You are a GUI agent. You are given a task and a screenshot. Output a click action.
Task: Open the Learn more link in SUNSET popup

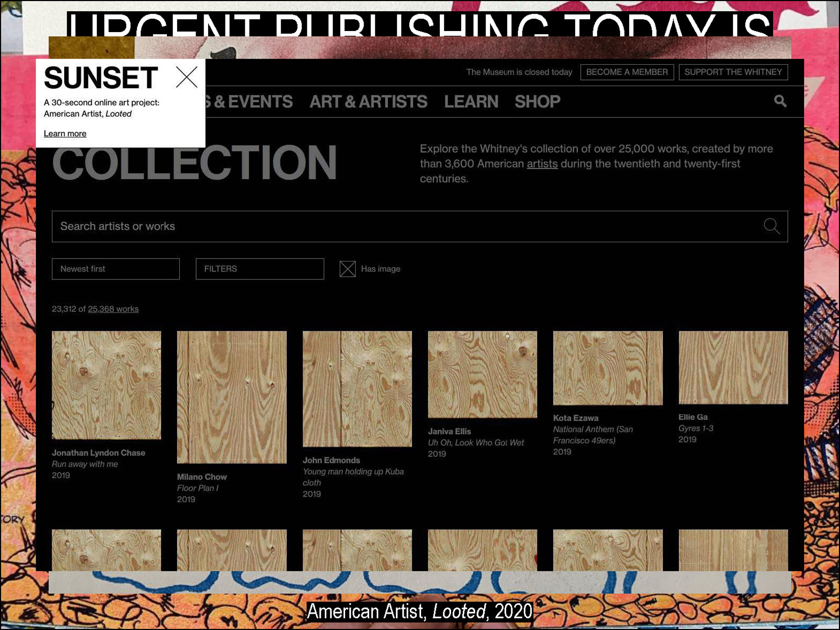[x=65, y=133]
